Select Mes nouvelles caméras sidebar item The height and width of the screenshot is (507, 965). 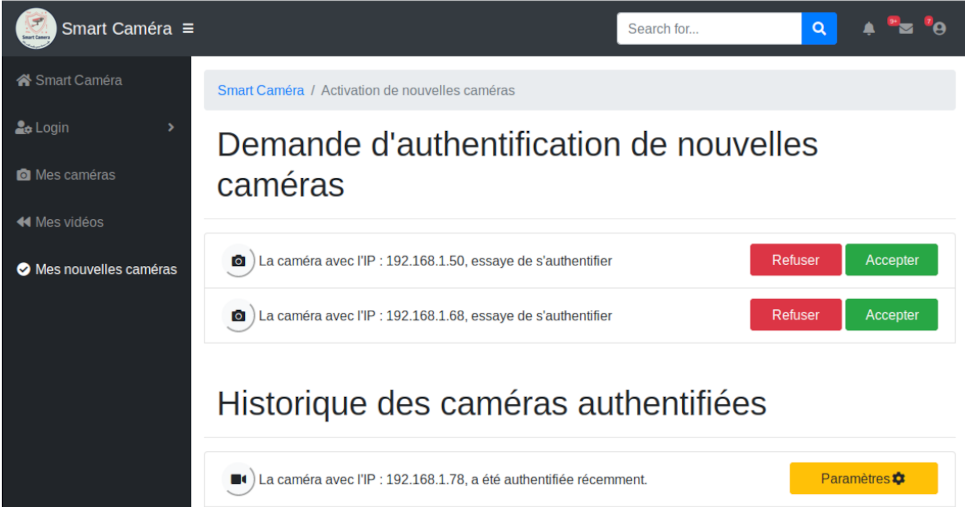coord(105,269)
